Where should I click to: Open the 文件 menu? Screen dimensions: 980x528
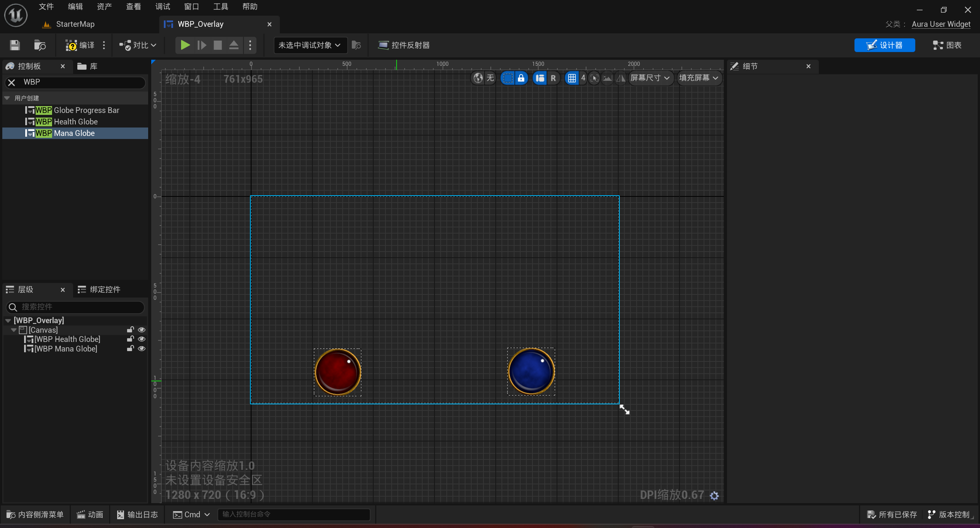(46, 7)
